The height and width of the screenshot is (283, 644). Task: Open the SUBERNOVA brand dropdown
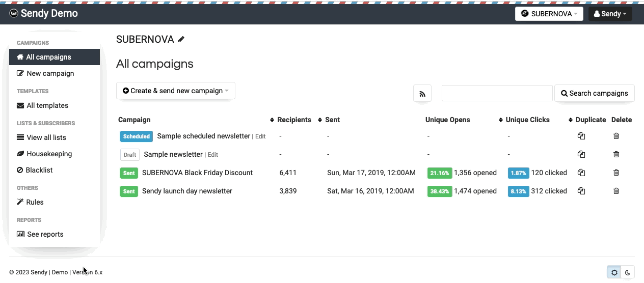coord(549,14)
